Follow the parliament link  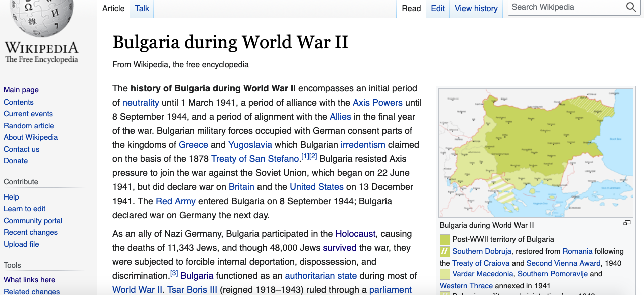(391, 290)
